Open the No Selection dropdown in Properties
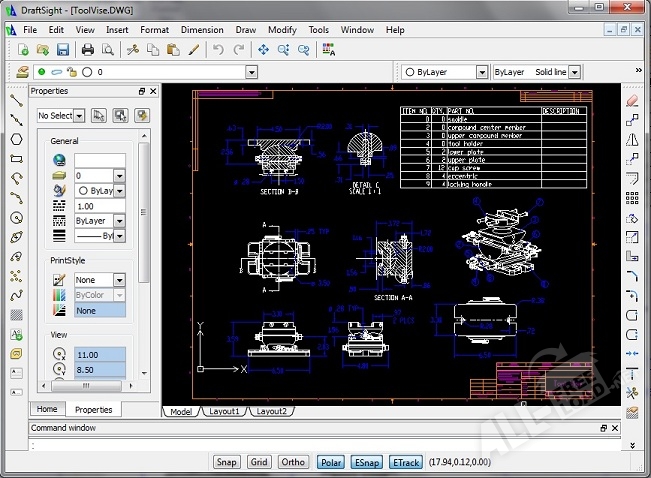651x478 pixels. click(x=78, y=116)
